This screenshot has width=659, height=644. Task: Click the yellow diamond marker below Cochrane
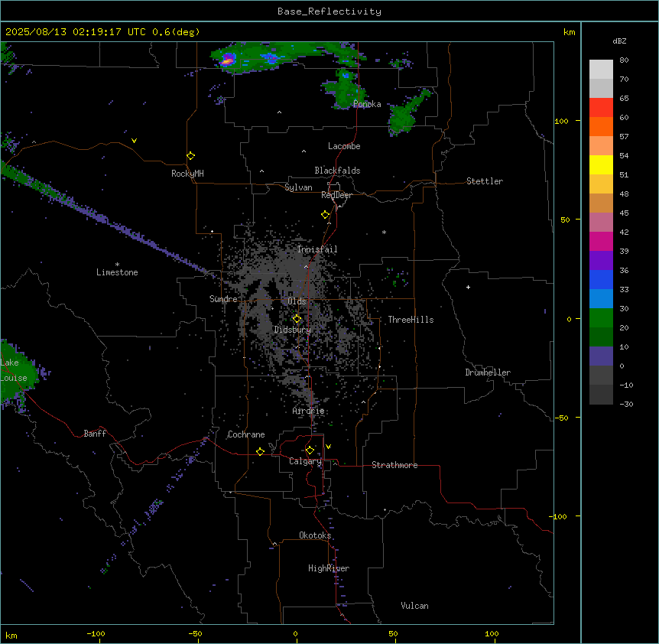click(x=260, y=451)
